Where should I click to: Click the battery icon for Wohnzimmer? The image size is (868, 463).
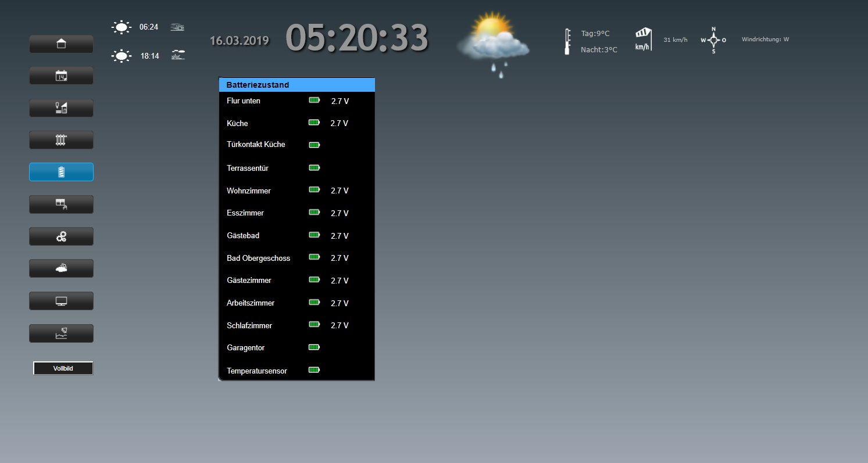click(314, 189)
